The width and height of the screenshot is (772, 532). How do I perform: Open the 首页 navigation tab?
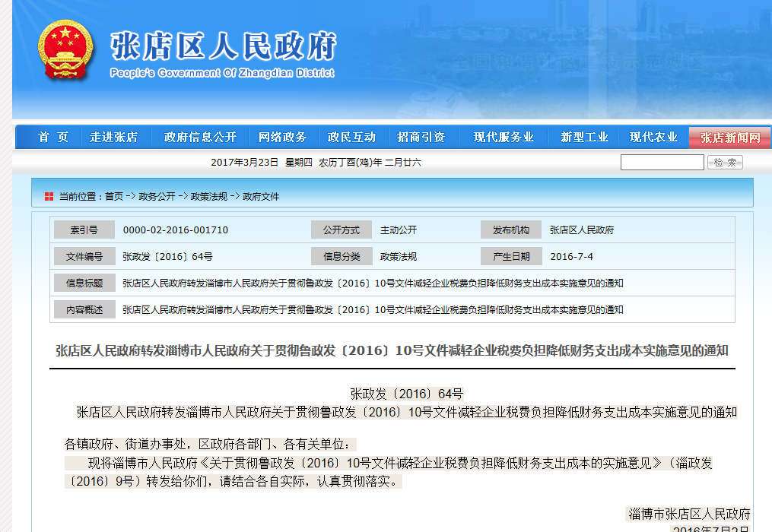coord(53,138)
